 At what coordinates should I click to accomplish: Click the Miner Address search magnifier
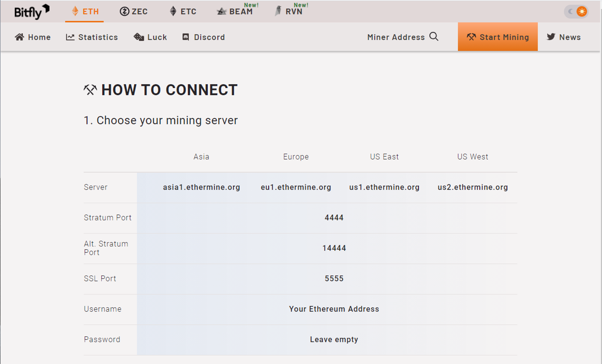point(434,36)
